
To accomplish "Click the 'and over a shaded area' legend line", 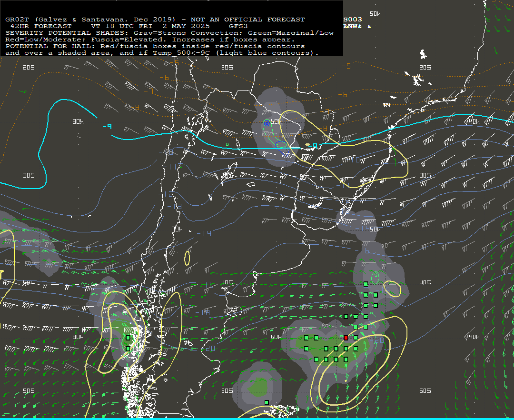I will pyautogui.click(x=162, y=53).
